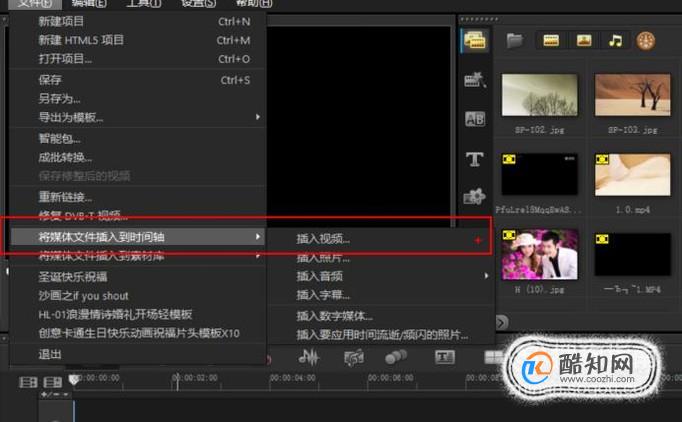Open the Subtitle Editor icon in timeline toolbar
Viewport: 682px width, 422px height.
[x=445, y=357]
